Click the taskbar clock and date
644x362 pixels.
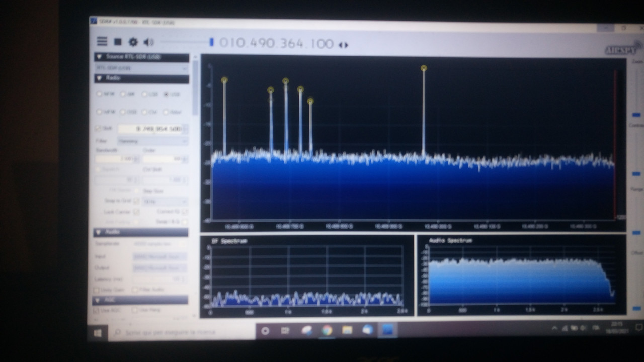(x=618, y=327)
